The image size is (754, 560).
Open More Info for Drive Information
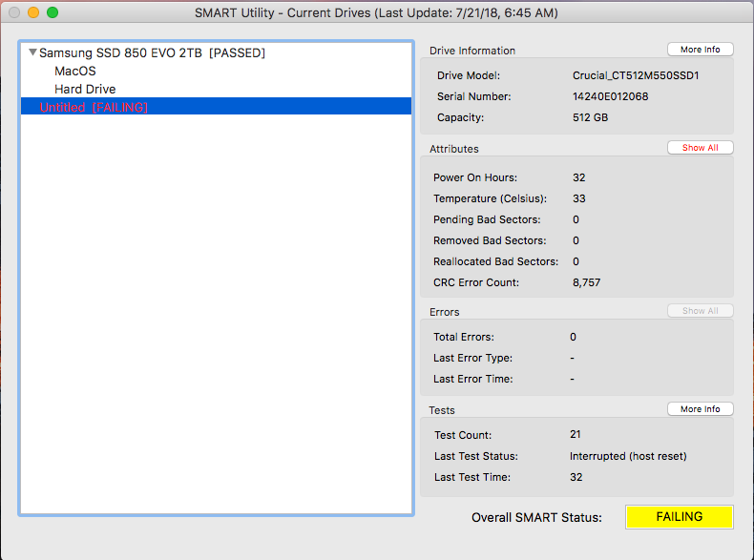coord(700,50)
